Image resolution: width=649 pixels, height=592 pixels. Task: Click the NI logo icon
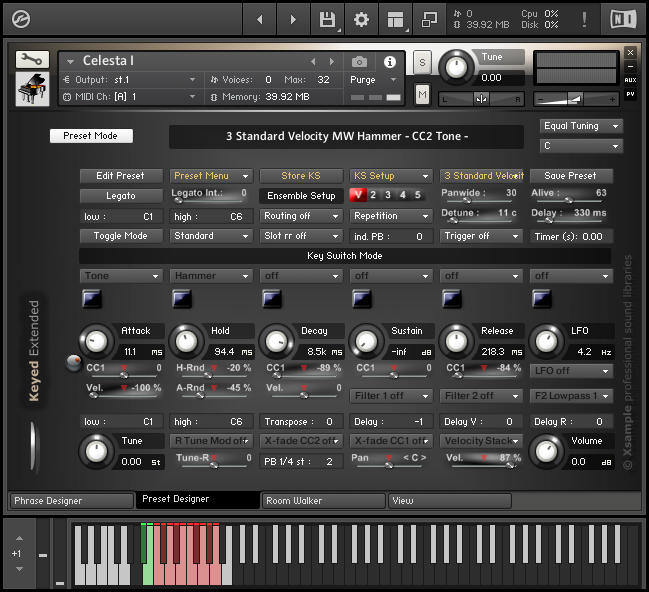coord(623,19)
